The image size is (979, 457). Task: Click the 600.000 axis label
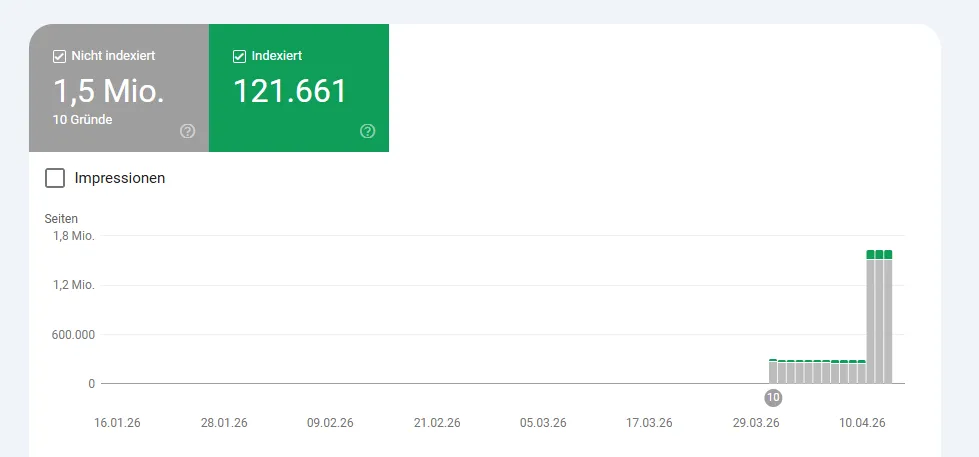coord(73,335)
